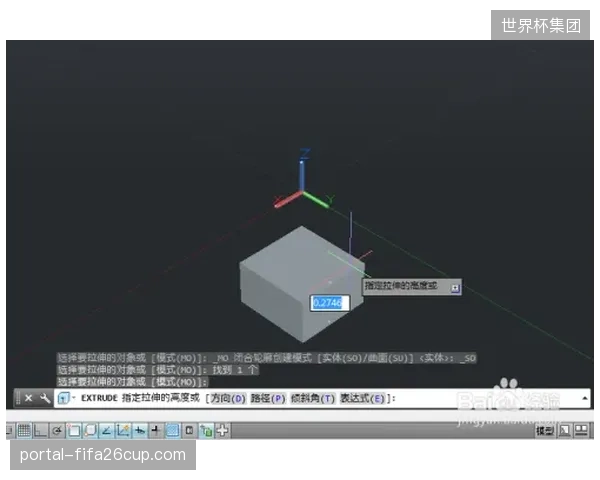
Task: Open command line customize wrench menu
Action: click(x=45, y=398)
